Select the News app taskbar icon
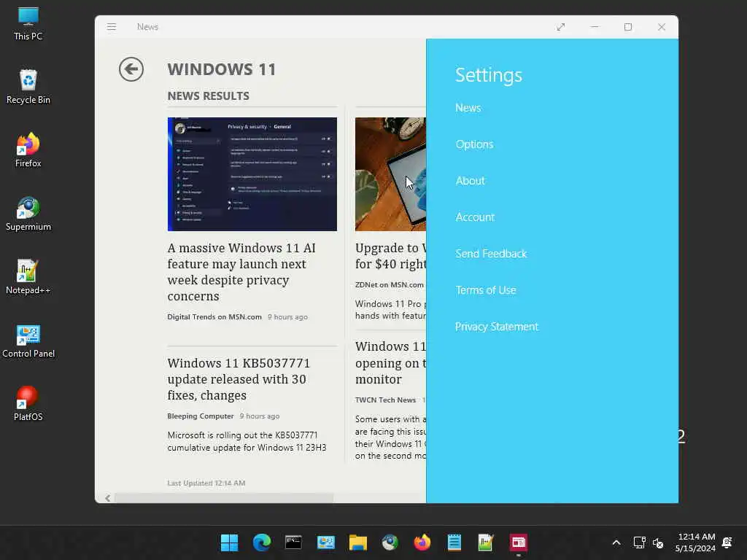 pyautogui.click(x=519, y=542)
